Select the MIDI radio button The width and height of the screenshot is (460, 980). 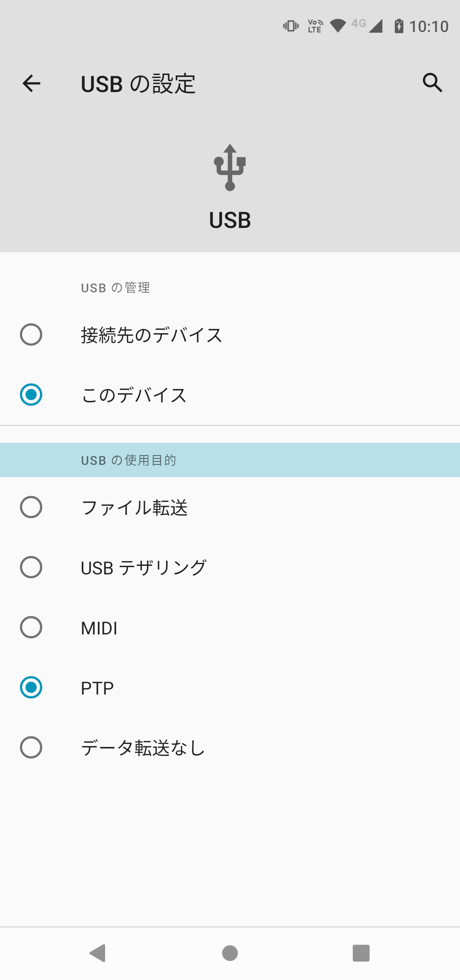pyautogui.click(x=31, y=627)
